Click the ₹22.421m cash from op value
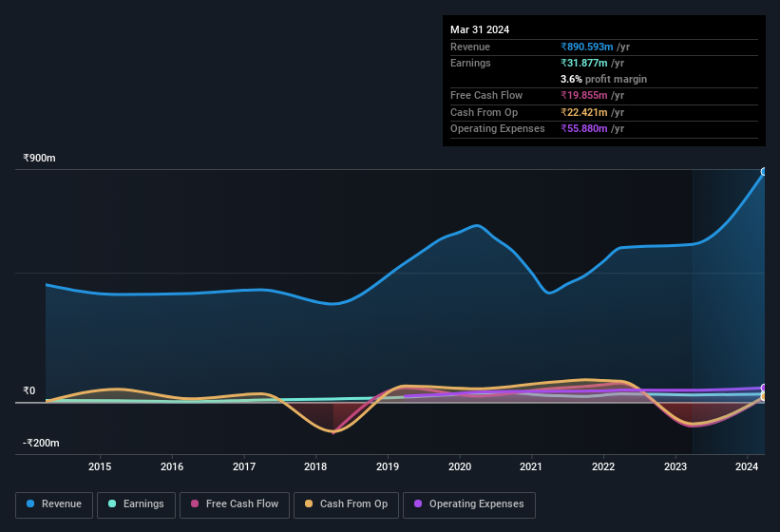The image size is (780, 532). [584, 112]
